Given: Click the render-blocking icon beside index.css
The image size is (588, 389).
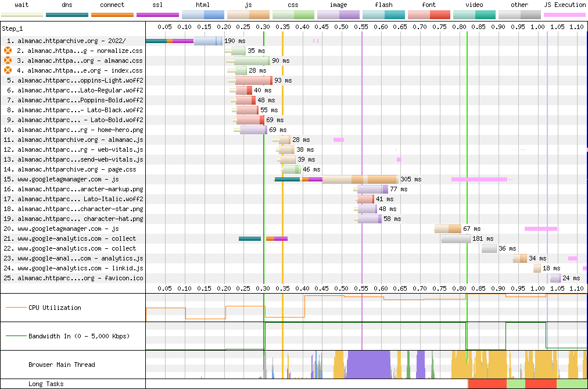Looking at the screenshot, I should (8, 70).
